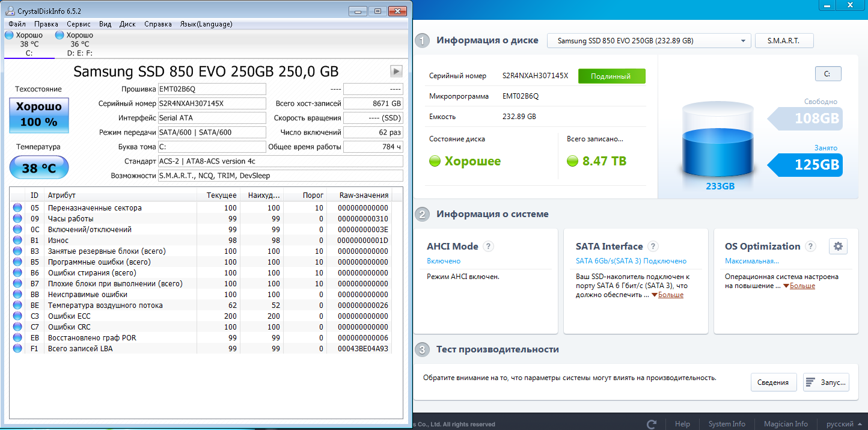The width and height of the screenshot is (868, 430).
Task: Open the Вид menu
Action: coord(105,24)
